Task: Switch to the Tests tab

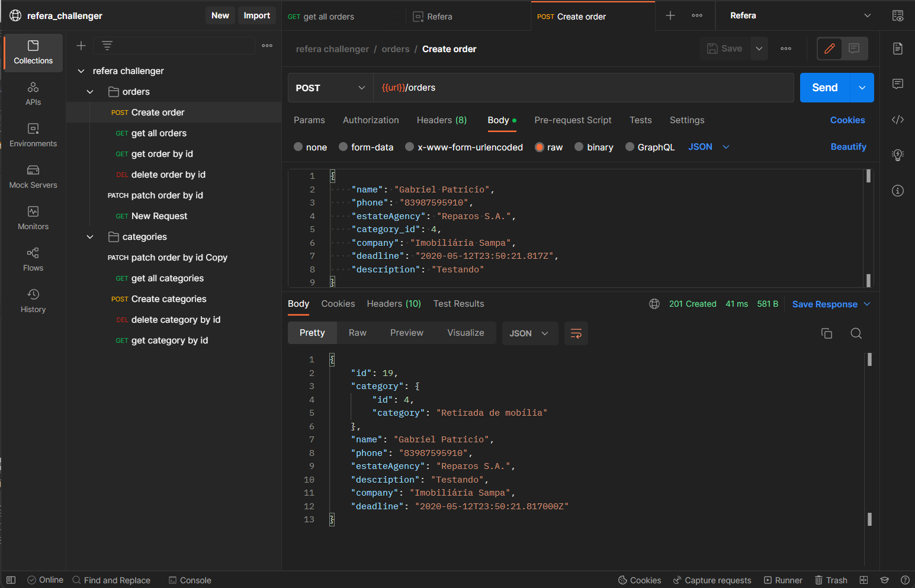Action: tap(640, 120)
